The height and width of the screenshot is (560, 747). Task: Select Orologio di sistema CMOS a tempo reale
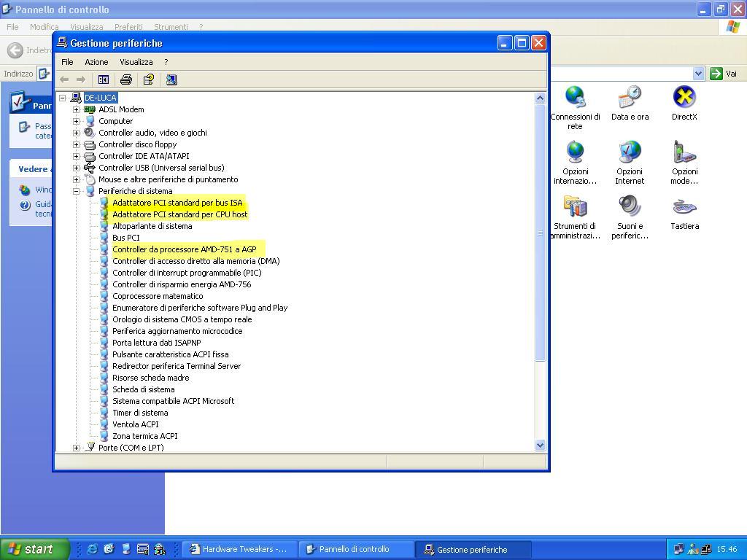(182, 319)
